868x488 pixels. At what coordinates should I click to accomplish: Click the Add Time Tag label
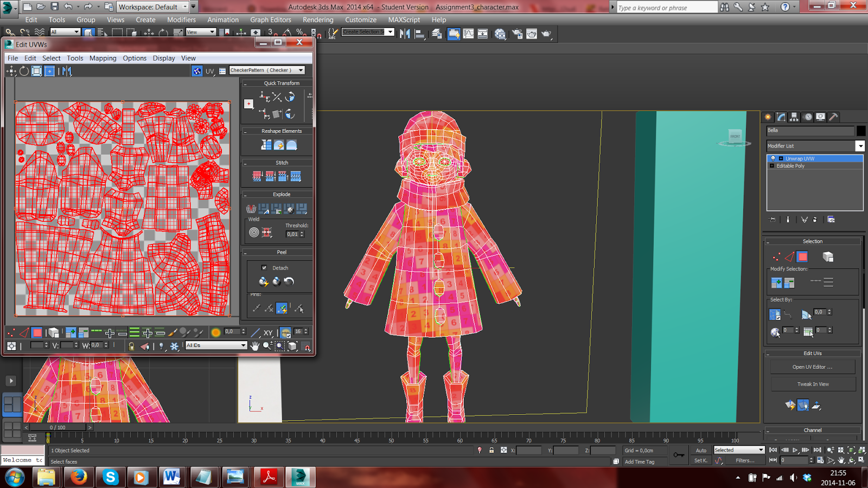click(x=639, y=461)
